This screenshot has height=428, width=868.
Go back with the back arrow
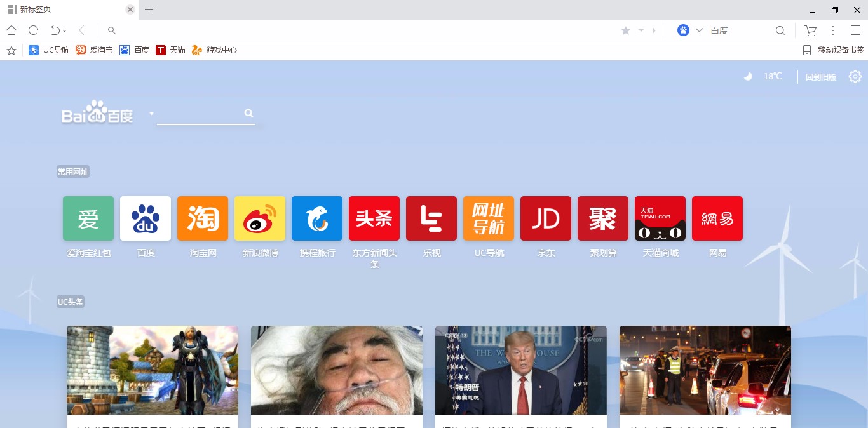(x=81, y=30)
